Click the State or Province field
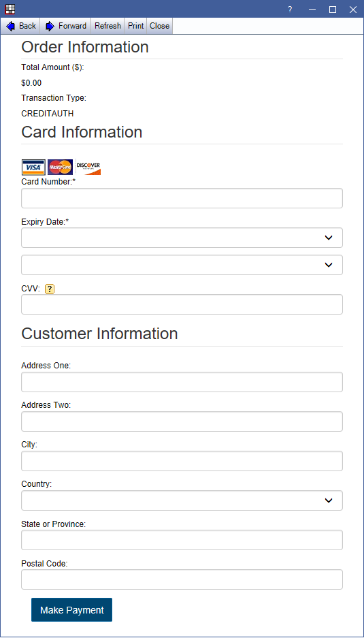This screenshot has width=364, height=638. tap(182, 540)
